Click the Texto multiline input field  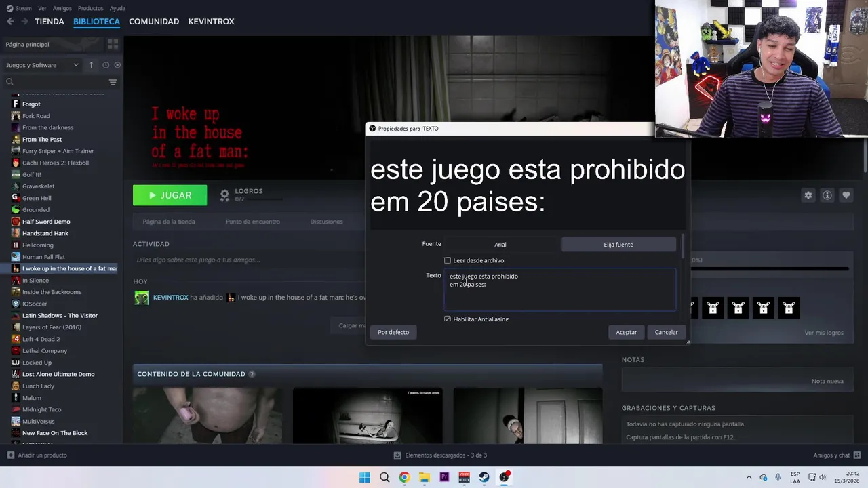tap(559, 290)
